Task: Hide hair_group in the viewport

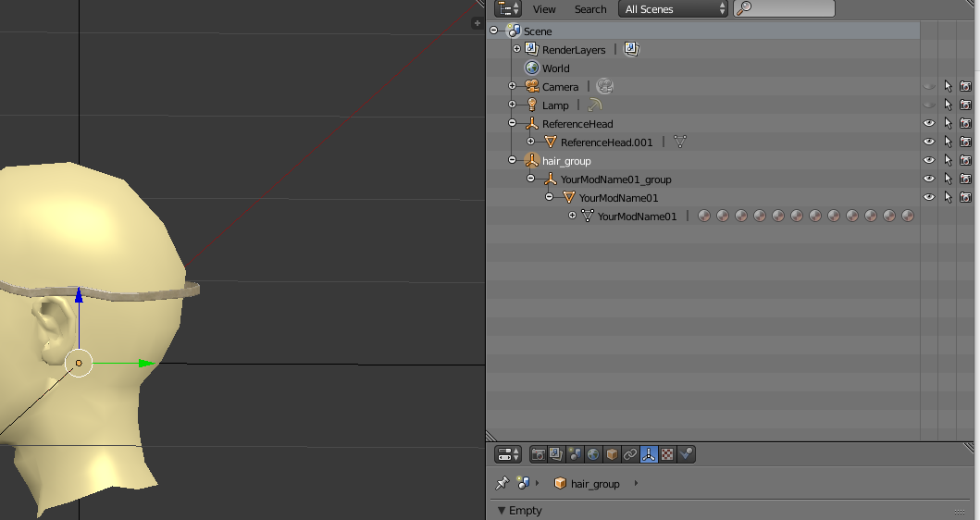Action: [929, 160]
